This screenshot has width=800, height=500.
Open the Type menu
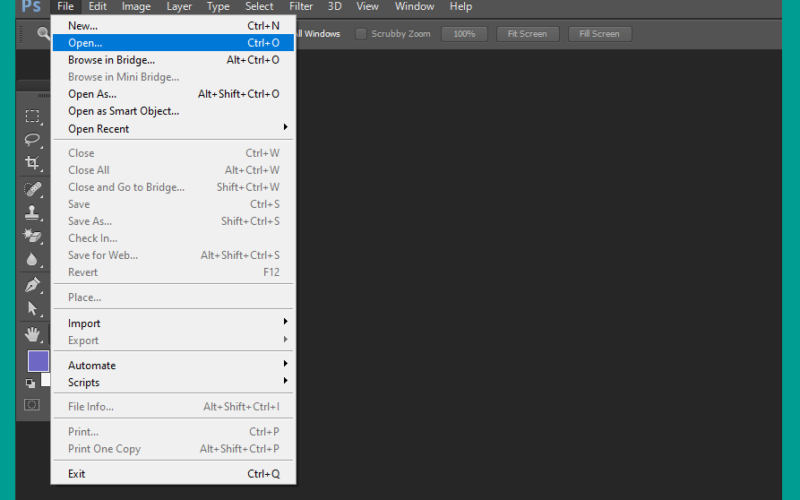click(218, 7)
